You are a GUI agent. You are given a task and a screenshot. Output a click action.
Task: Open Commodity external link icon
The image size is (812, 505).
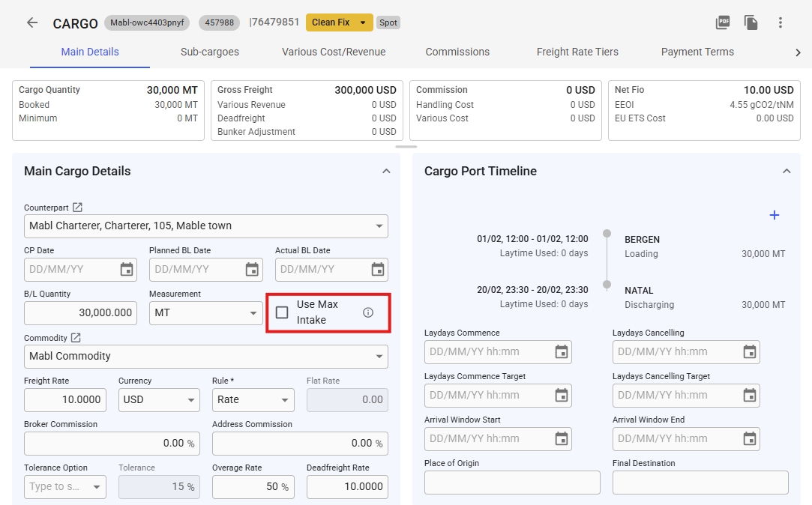[x=76, y=338]
